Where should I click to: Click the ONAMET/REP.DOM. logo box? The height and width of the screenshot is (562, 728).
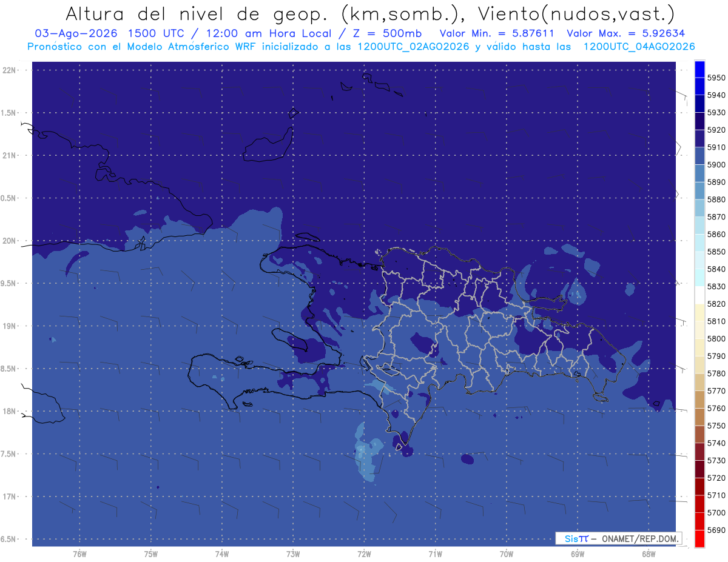coord(619,538)
